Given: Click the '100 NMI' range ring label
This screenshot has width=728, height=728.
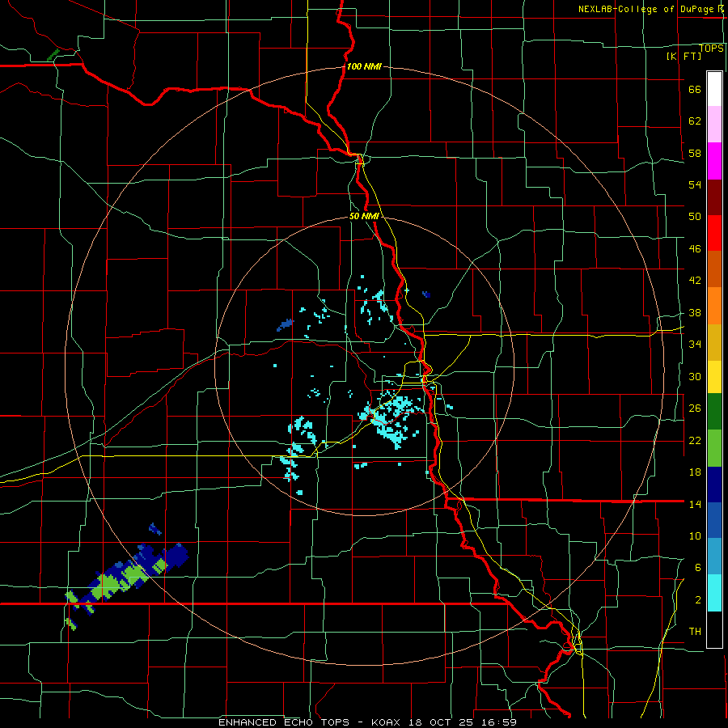Looking at the screenshot, I should (364, 66).
